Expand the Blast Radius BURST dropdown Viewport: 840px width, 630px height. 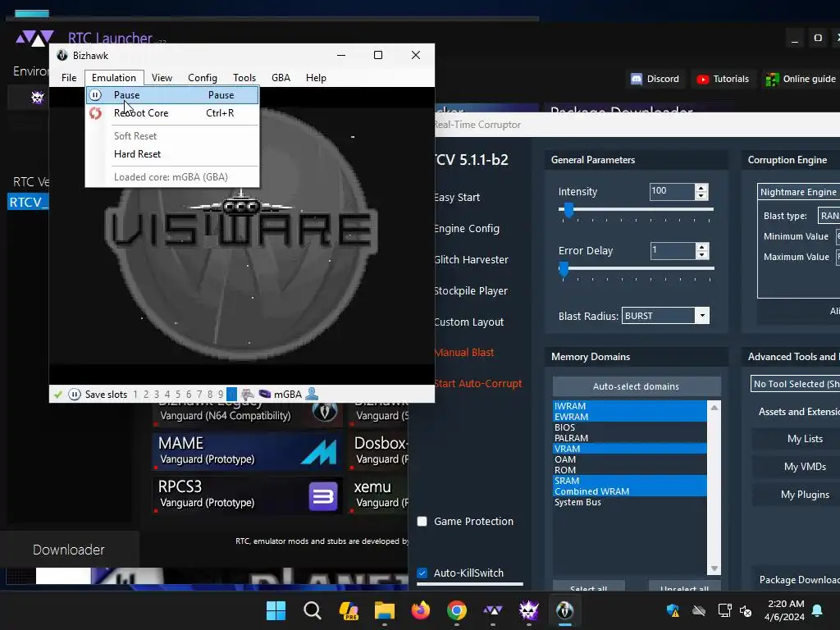702,316
